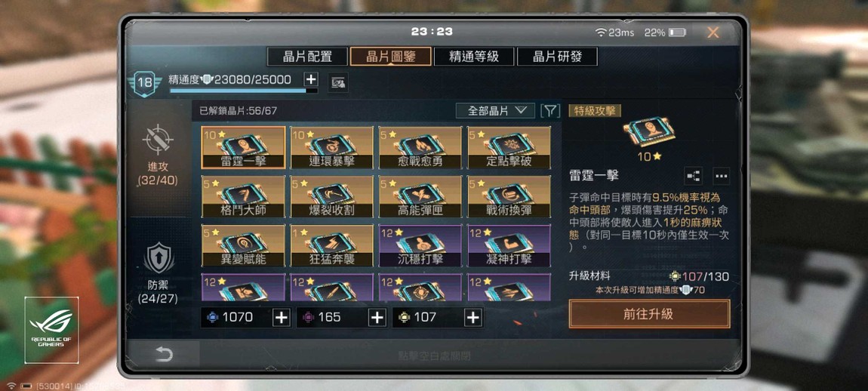The width and height of the screenshot is (868, 391).
Task: Open the chip upgrade tree icon
Action: [693, 176]
